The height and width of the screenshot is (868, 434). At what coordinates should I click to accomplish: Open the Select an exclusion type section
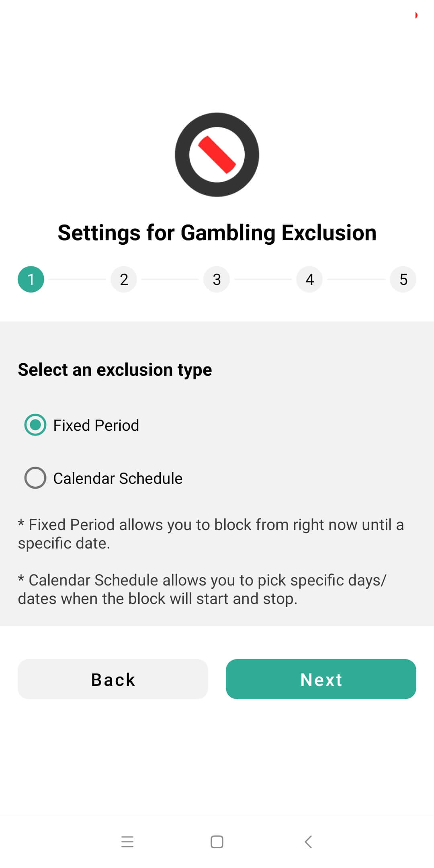[115, 369]
